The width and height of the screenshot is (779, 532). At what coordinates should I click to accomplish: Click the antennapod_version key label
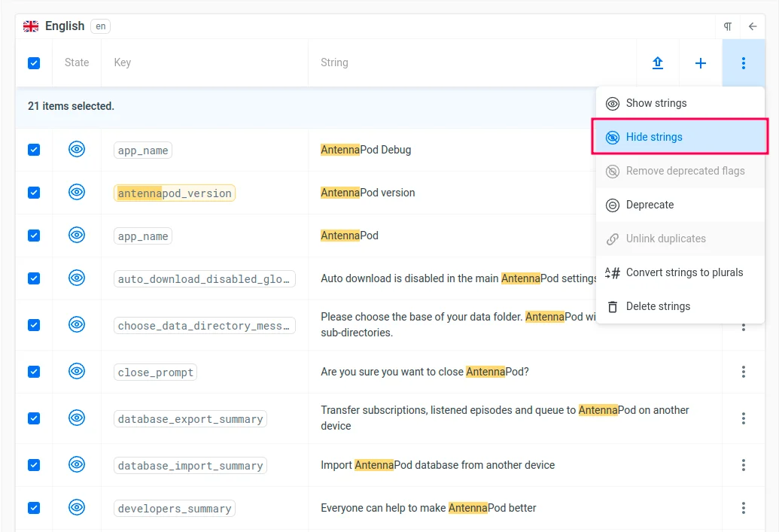pos(175,193)
